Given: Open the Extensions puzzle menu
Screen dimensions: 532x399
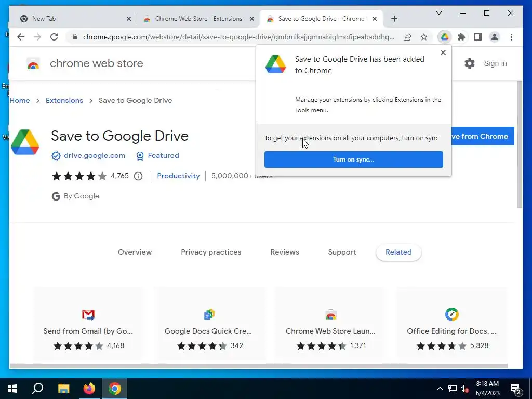Looking at the screenshot, I should pos(461,37).
